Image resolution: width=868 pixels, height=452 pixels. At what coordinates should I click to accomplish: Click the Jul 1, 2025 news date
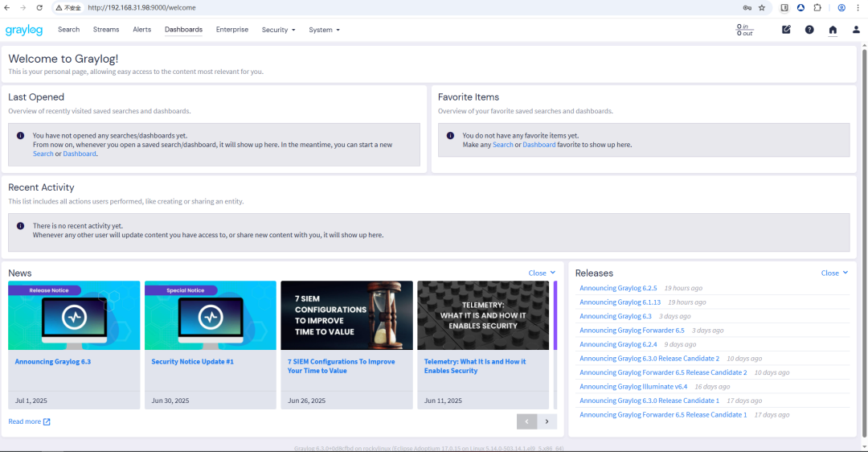pos(31,401)
